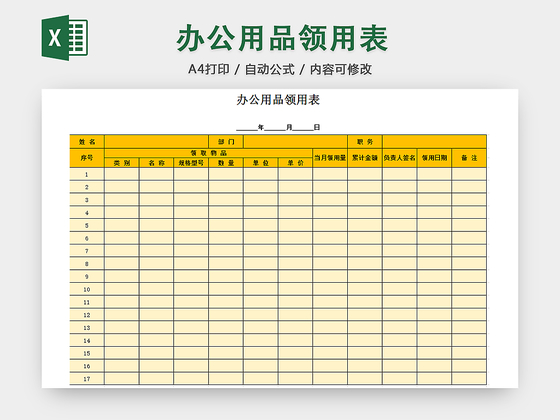This screenshot has width=560, height=420.
Task: Click sequence number 10 in 序号 column
Action: (x=87, y=290)
